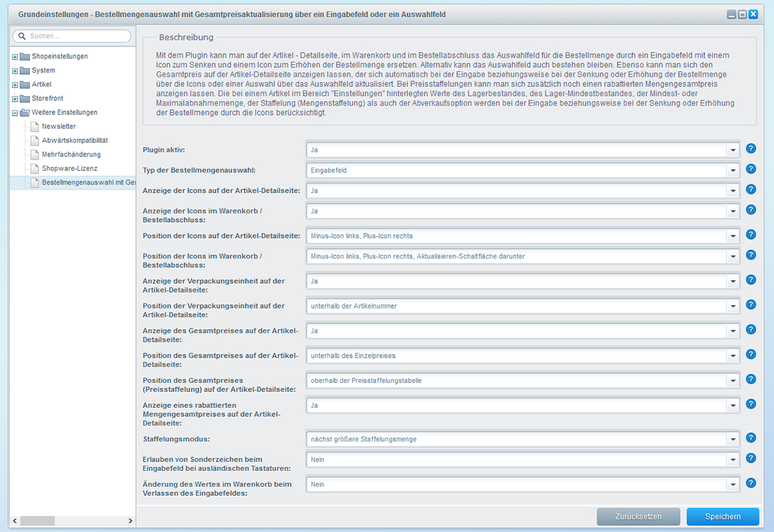
Task: Expand the Shopeinstellungen tree node
Action: coord(15,57)
